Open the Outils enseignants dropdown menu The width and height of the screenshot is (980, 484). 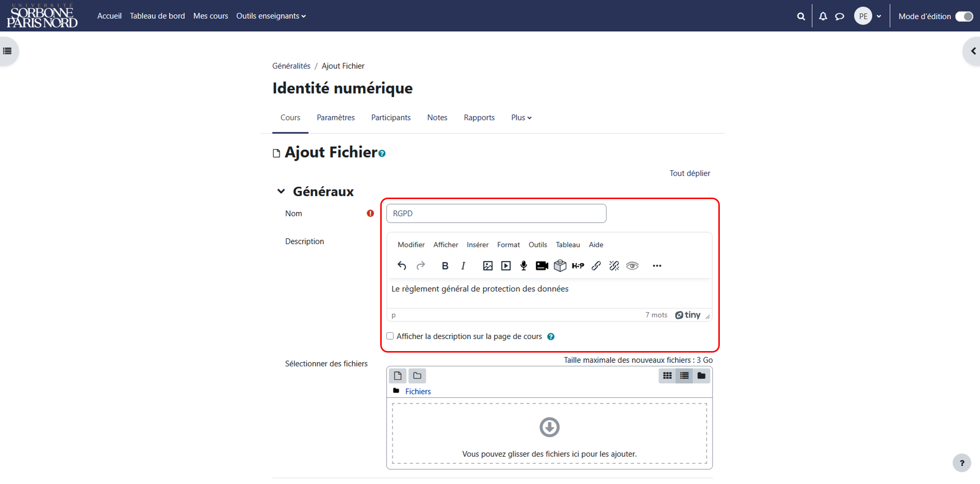point(271,16)
